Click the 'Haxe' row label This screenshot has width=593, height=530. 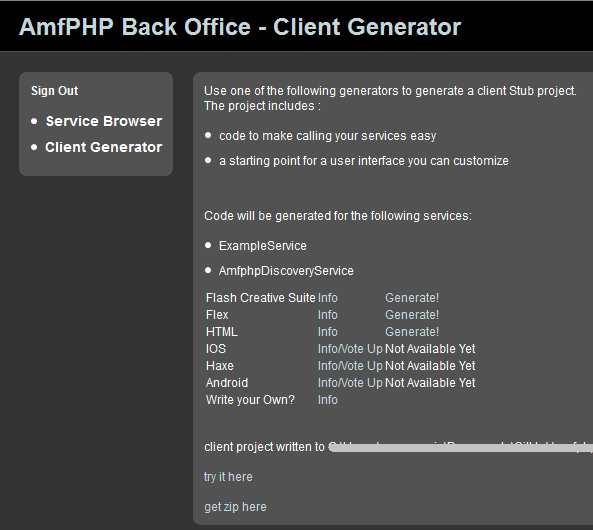[220, 366]
